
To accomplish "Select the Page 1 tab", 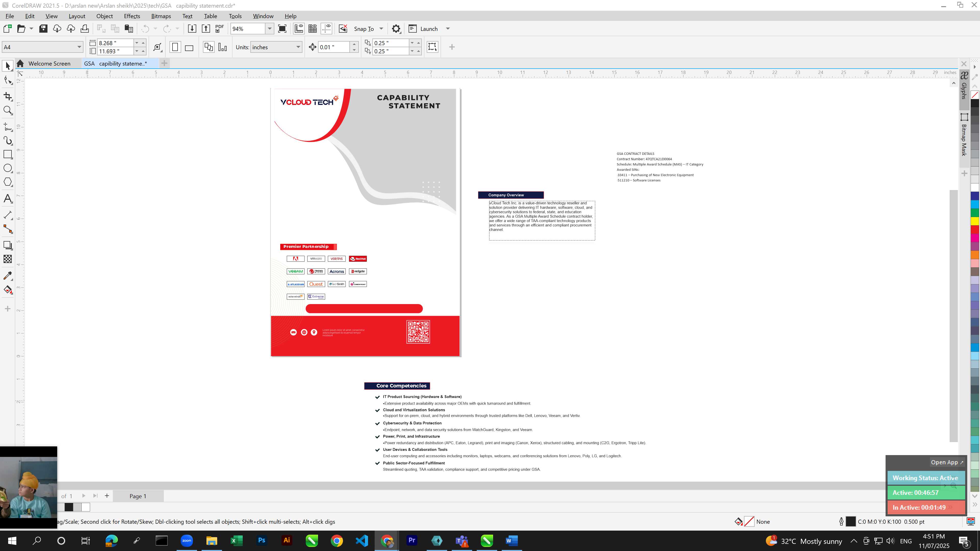I will 138,496.
